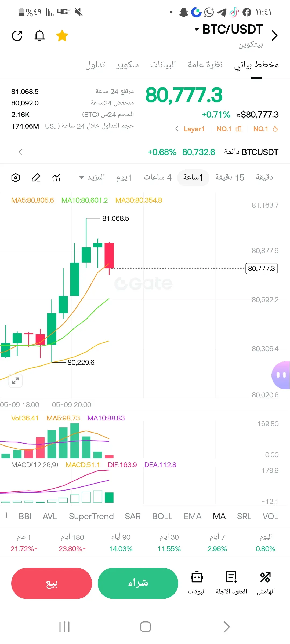Viewport: 290px width, 644px height.
Task: Open price alert bell icon
Action: (39, 35)
